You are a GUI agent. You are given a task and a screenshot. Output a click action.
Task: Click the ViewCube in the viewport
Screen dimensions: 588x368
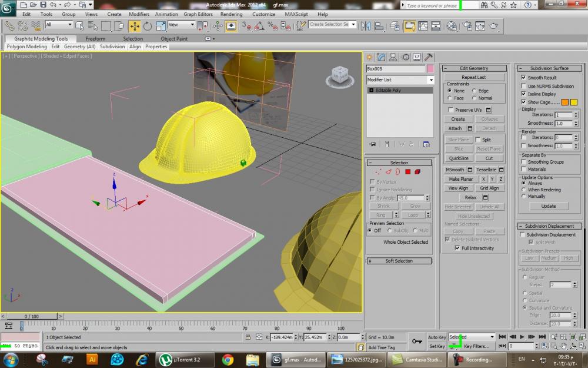(x=339, y=75)
